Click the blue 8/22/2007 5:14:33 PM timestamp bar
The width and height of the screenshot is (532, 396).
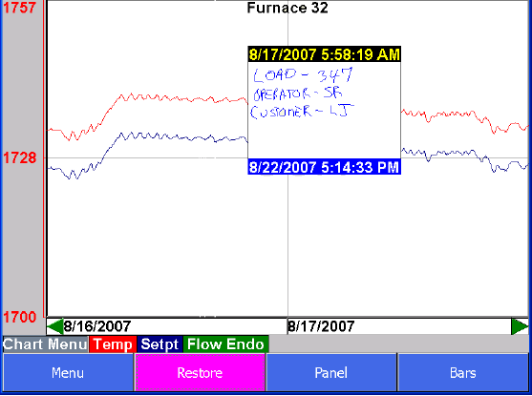[x=325, y=167]
